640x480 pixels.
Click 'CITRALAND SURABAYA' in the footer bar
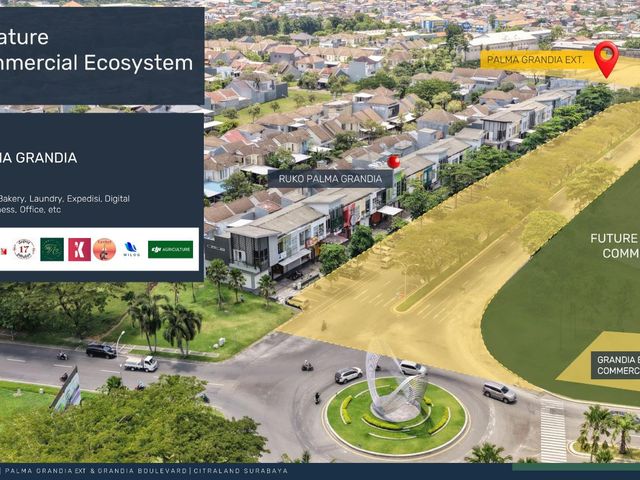[240, 471]
